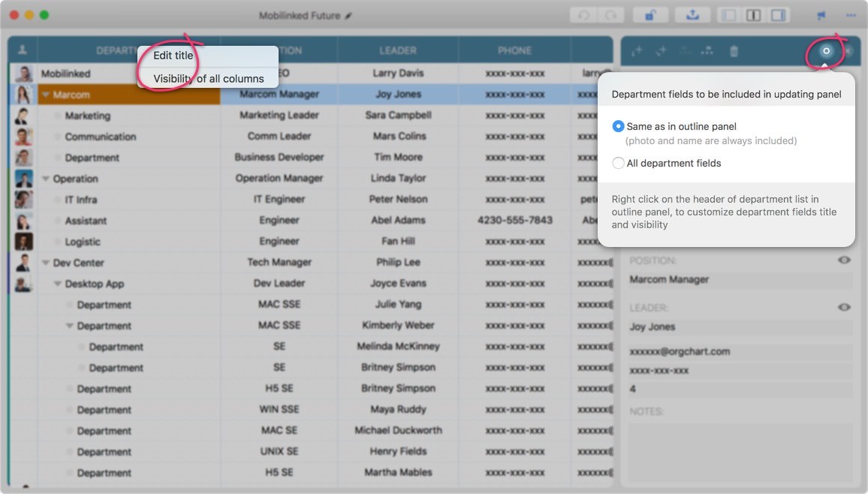Click the megaphone announcement icon
The height and width of the screenshot is (494, 868).
tap(821, 15)
